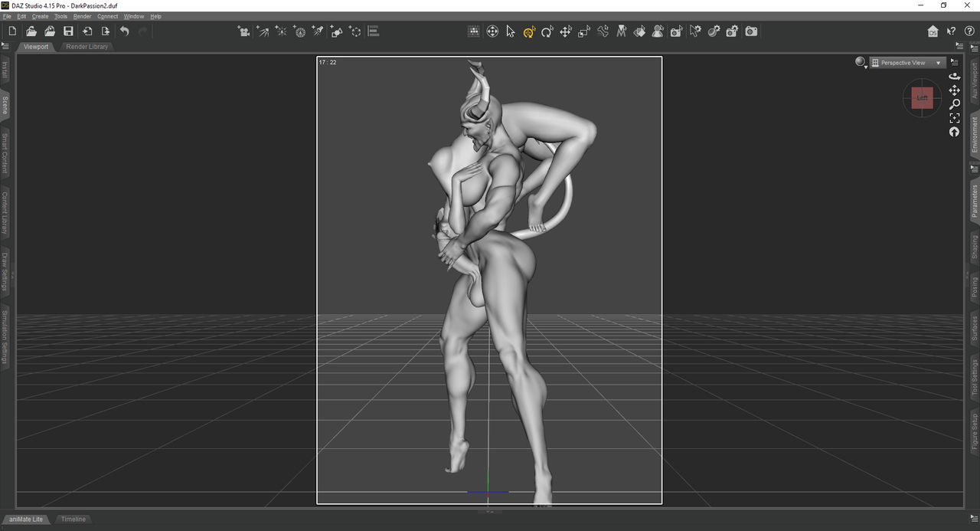
Task: Click the viewport zoom magnifier control
Action: [x=954, y=104]
